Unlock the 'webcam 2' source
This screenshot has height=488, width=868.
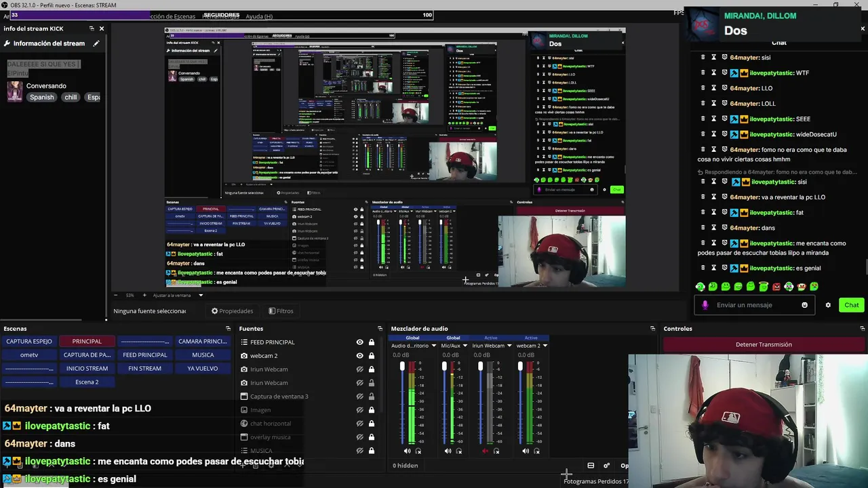click(372, 356)
